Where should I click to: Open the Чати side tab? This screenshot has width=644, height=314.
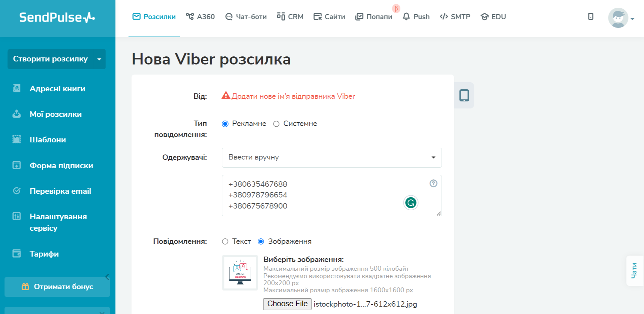634,271
